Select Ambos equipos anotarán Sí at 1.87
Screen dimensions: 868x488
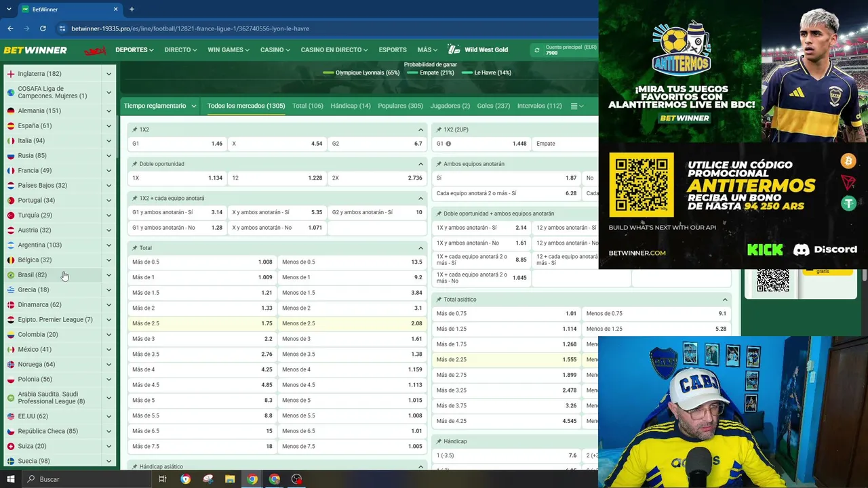(x=507, y=178)
